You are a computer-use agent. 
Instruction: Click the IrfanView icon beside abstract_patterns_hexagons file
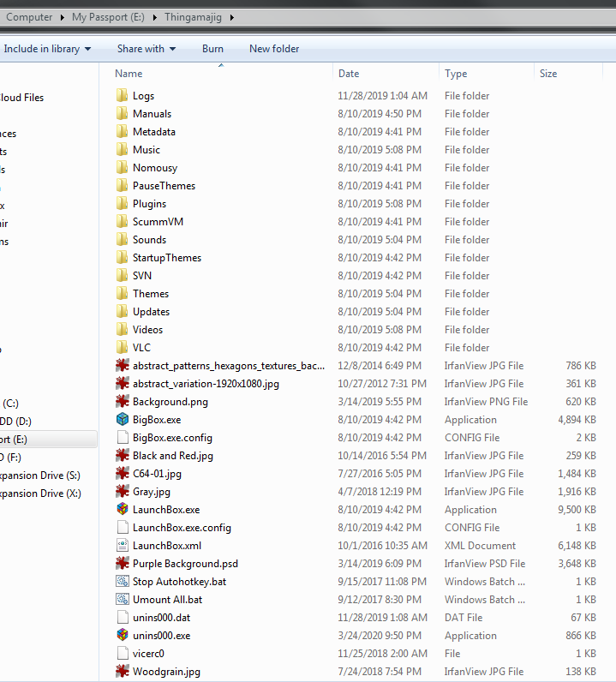click(123, 365)
